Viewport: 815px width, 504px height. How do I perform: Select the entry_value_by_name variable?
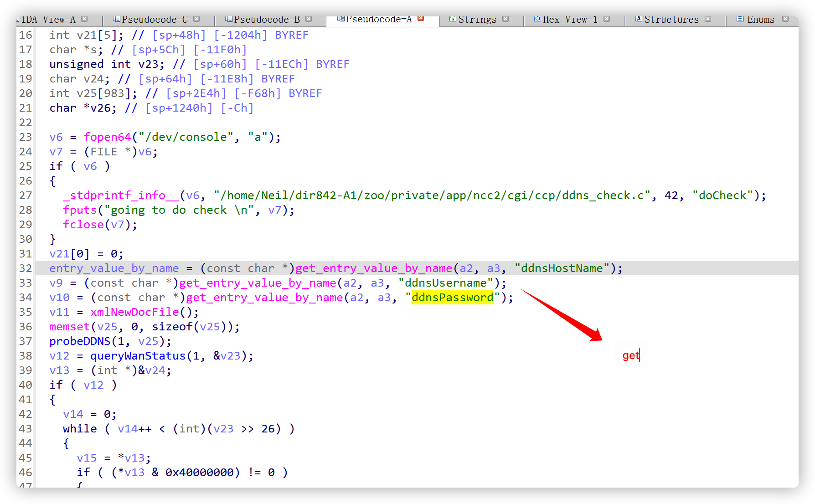pyautogui.click(x=114, y=268)
